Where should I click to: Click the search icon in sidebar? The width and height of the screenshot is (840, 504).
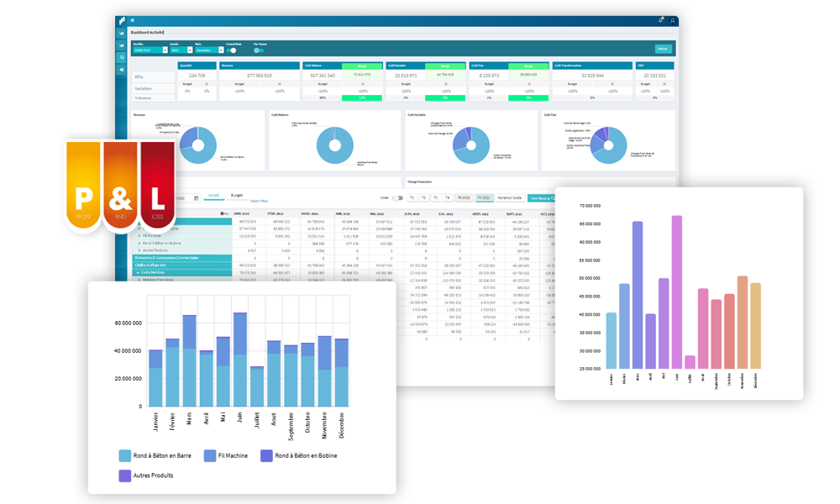(122, 57)
